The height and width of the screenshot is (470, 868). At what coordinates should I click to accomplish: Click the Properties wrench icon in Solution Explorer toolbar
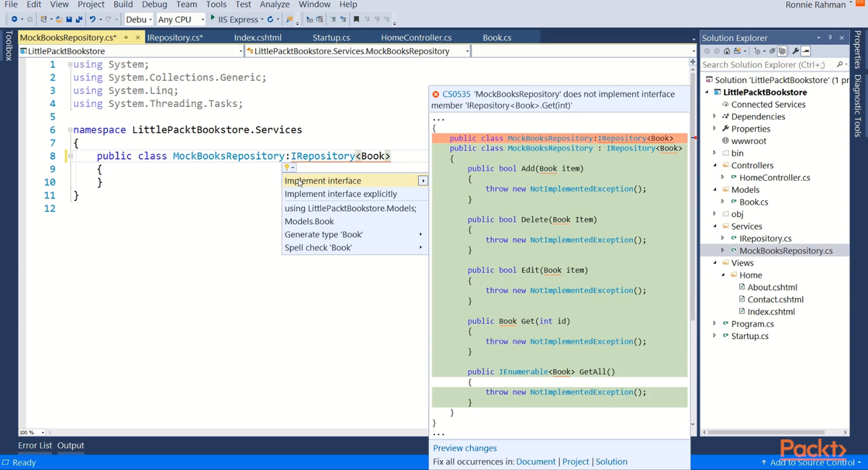pos(796,51)
